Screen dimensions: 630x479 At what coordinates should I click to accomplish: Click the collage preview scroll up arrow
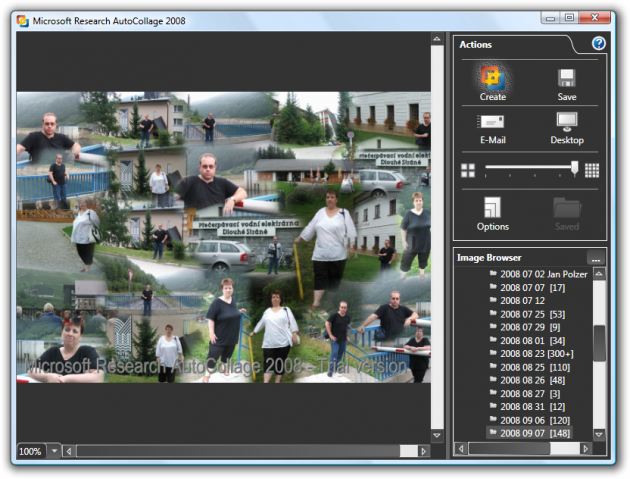(x=437, y=39)
